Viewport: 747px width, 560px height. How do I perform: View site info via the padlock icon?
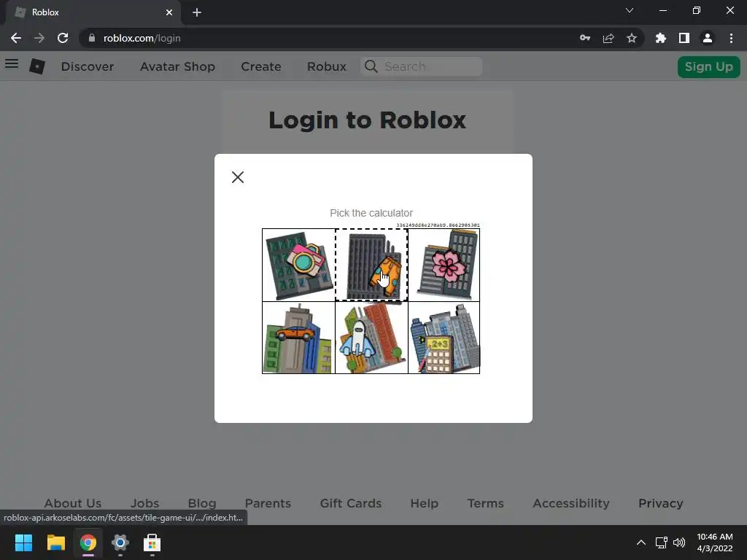92,38
